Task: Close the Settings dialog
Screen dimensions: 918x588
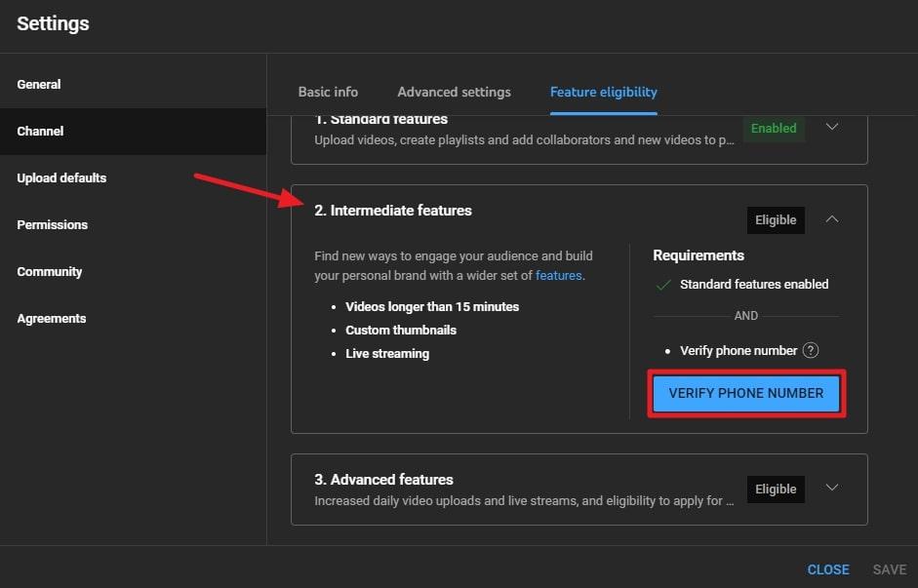Action: (x=828, y=569)
